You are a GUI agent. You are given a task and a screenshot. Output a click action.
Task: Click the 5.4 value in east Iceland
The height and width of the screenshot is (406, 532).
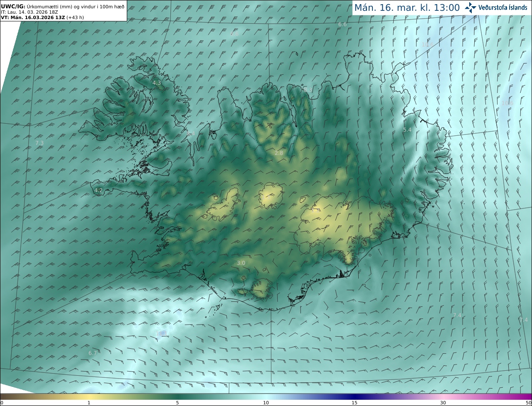pos(407,130)
